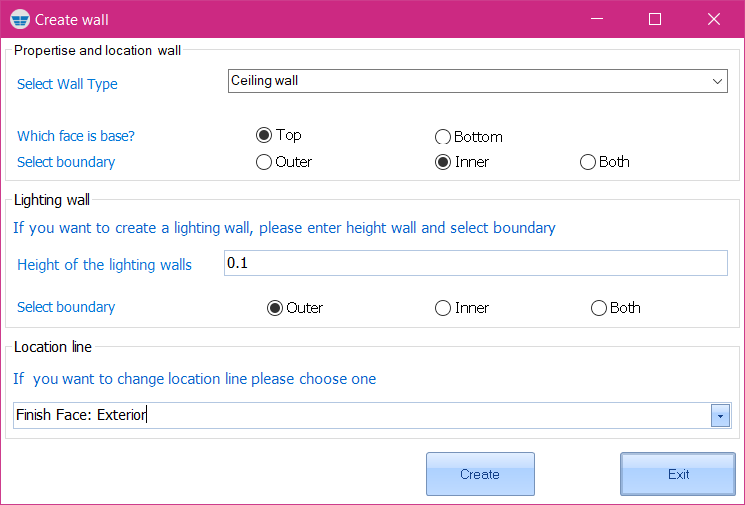Click the lighting wall height input field
Screen dimensions: 745x505
coord(475,264)
